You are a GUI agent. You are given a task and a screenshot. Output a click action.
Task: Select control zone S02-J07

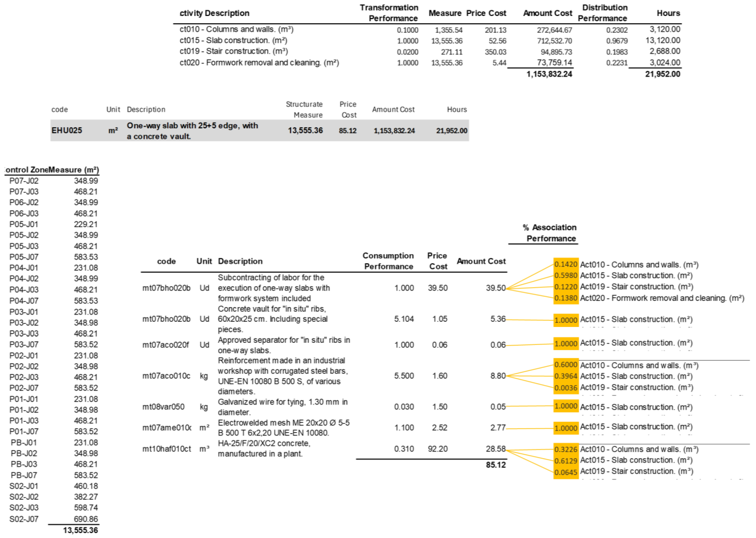(24, 519)
